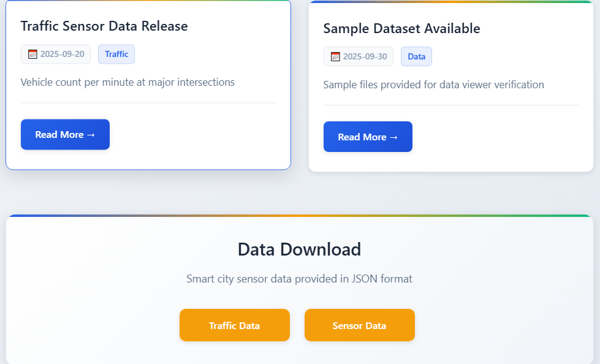Filter by the Traffic category tag

116,54
